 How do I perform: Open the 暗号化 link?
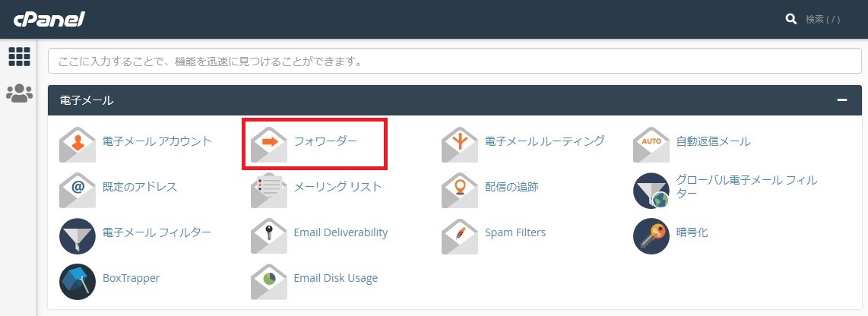[x=692, y=232]
